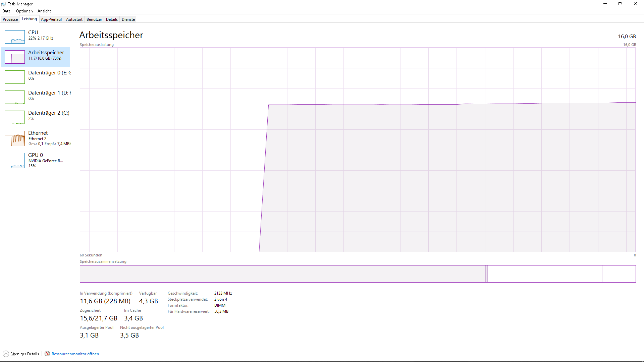Switch to the Prozesse tab
Viewport: 644px width, 362px height.
pos(10,19)
